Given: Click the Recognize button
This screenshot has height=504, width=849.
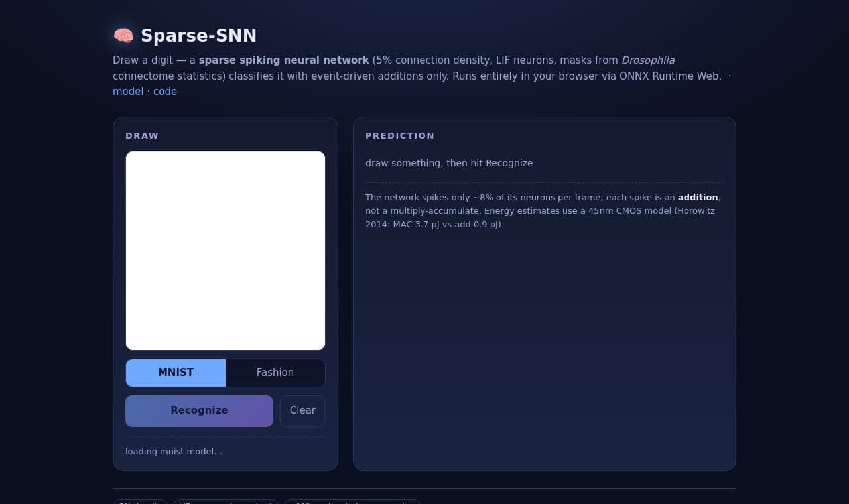Looking at the screenshot, I should click(x=199, y=411).
